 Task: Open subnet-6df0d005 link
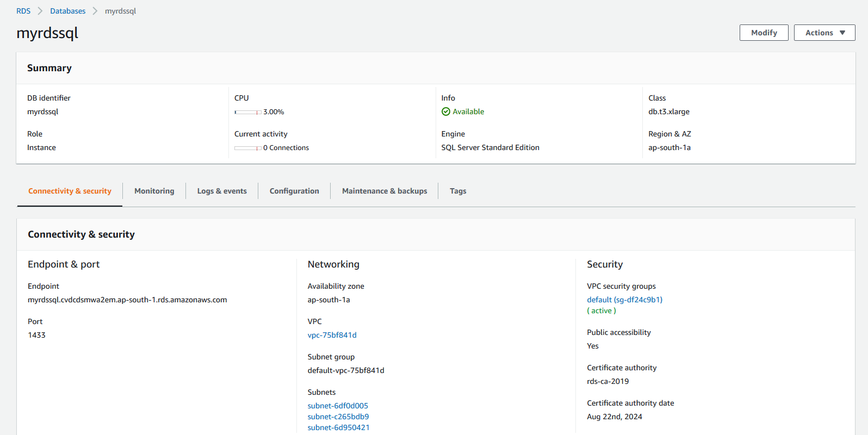pyautogui.click(x=338, y=406)
